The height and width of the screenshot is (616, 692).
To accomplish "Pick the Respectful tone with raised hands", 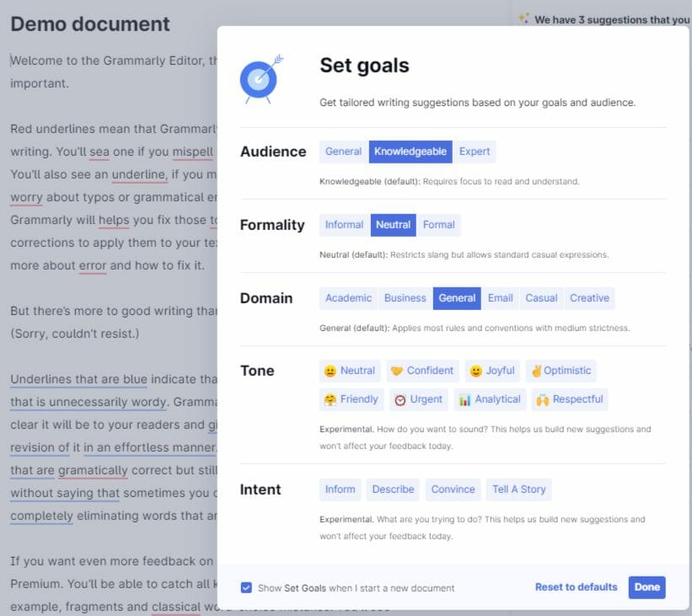I will [x=570, y=399].
